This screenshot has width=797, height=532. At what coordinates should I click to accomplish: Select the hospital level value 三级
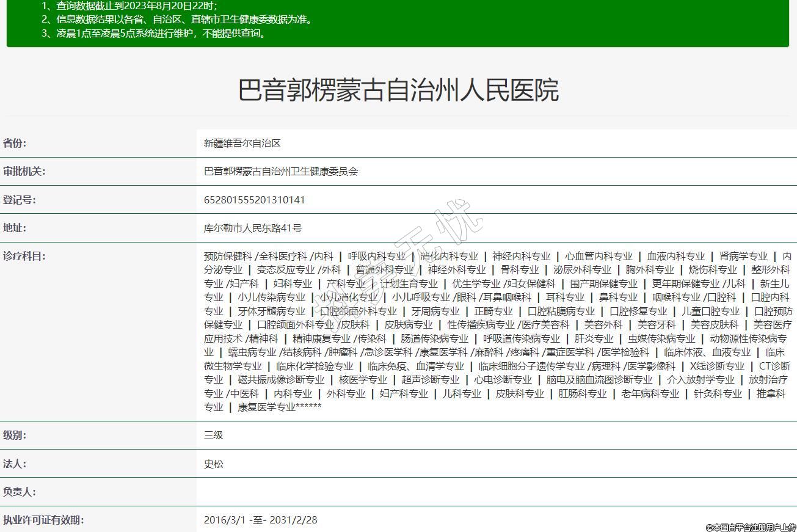tap(213, 435)
